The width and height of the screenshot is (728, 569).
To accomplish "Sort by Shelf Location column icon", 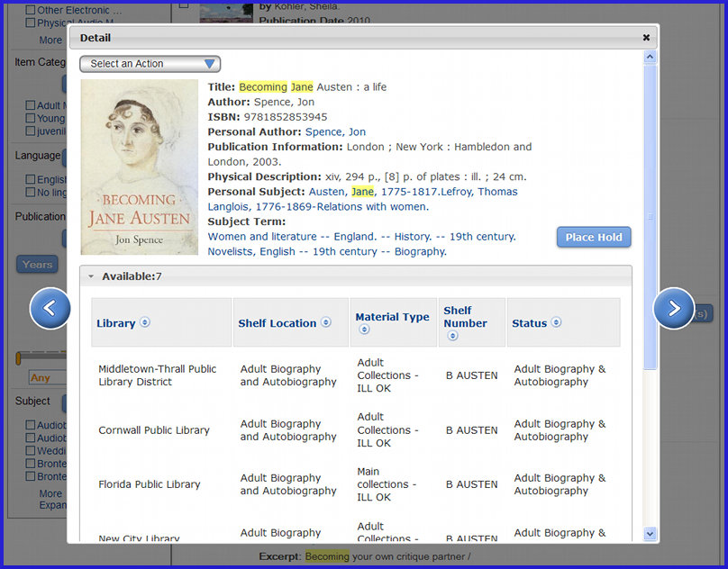I will coord(326,322).
